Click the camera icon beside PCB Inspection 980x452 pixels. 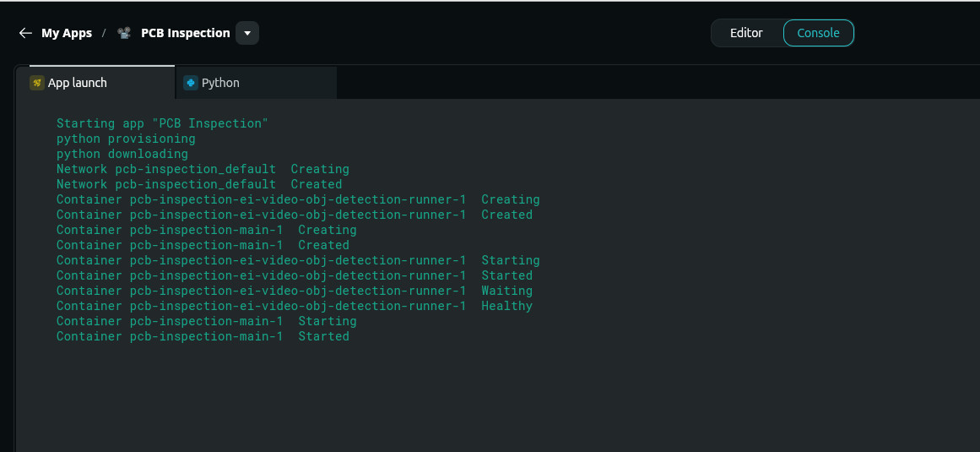124,33
